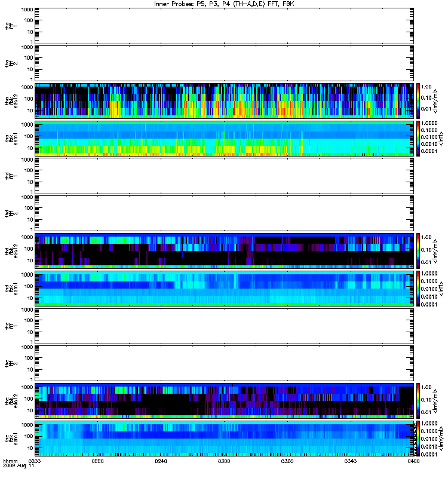This screenshot has width=448, height=478.
Task: Click '0.01' on tha edc12 color bar scale
Action: pos(426,109)
